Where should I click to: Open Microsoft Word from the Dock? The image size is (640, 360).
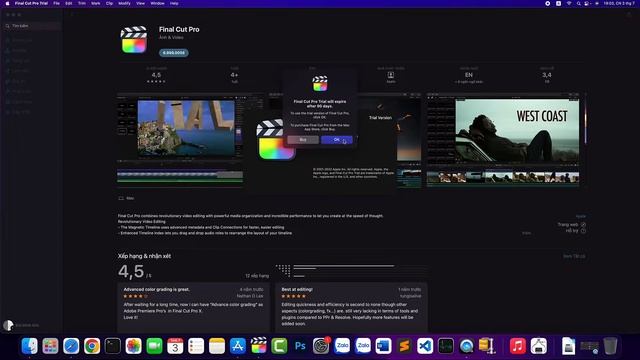pyautogui.click(x=383, y=346)
